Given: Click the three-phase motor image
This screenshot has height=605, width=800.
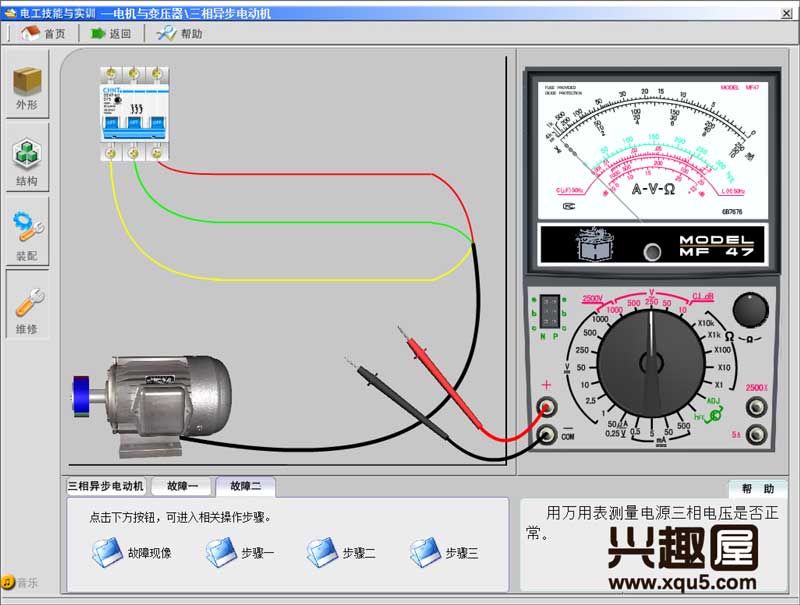Looking at the screenshot, I should pyautogui.click(x=153, y=406).
